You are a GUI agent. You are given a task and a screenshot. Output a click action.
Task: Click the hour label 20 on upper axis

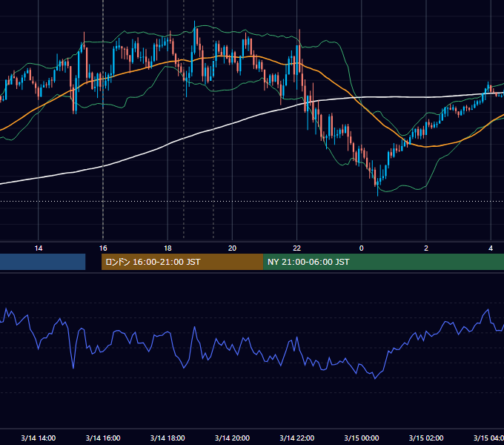(x=232, y=248)
